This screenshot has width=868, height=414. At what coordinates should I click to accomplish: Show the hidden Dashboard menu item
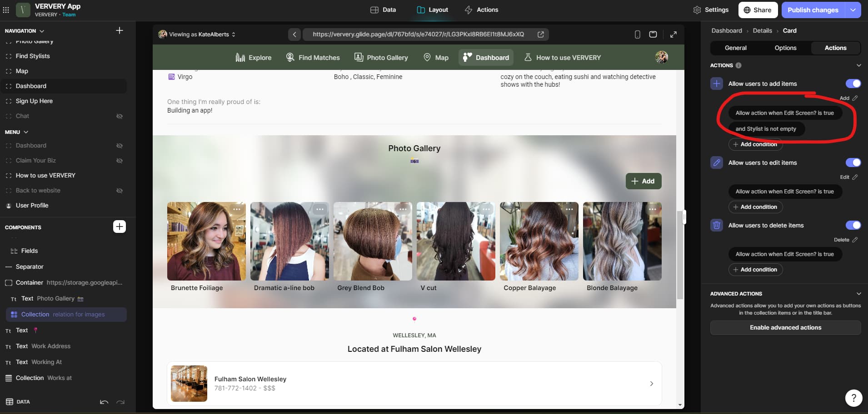120,146
